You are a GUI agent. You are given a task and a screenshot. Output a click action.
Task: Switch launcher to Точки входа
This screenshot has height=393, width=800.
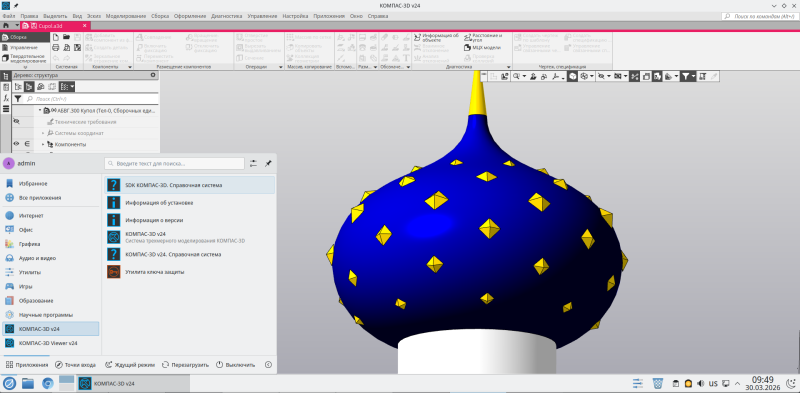[x=75, y=365]
